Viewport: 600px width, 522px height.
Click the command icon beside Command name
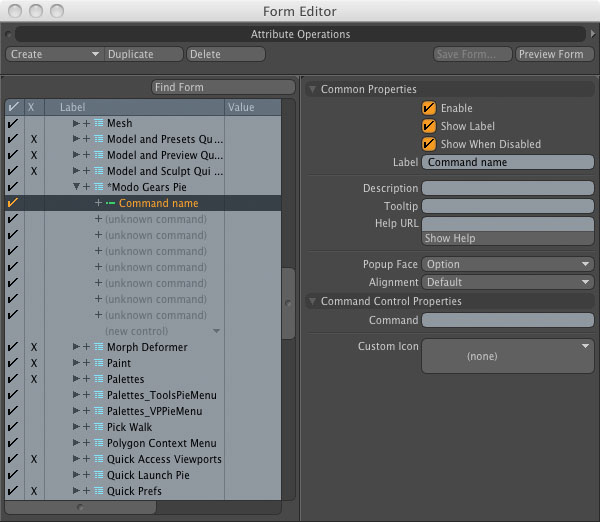(110, 203)
